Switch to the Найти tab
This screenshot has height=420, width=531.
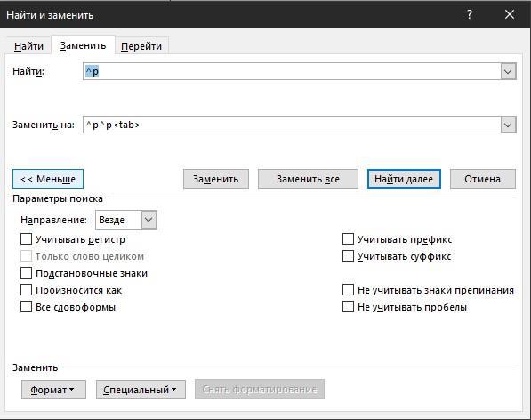(x=28, y=46)
